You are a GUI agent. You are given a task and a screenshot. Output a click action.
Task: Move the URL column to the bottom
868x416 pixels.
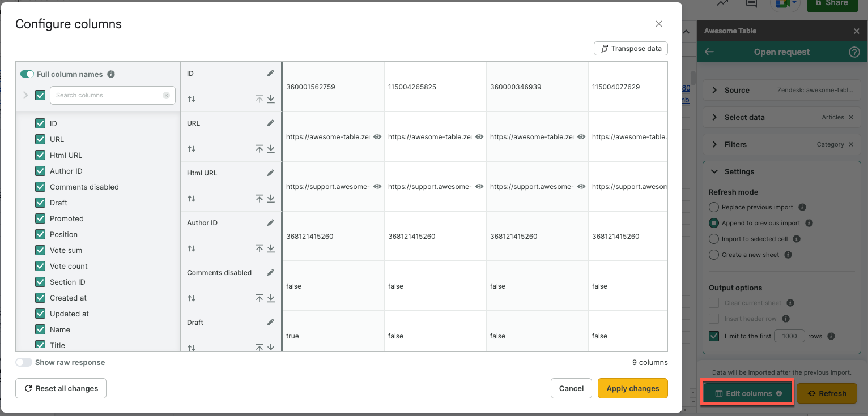click(x=271, y=149)
